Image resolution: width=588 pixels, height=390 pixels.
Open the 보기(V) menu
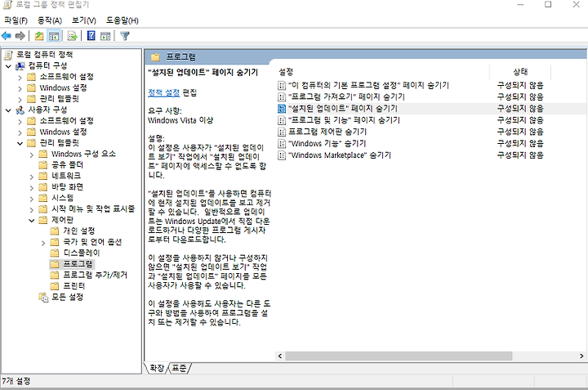(83, 20)
